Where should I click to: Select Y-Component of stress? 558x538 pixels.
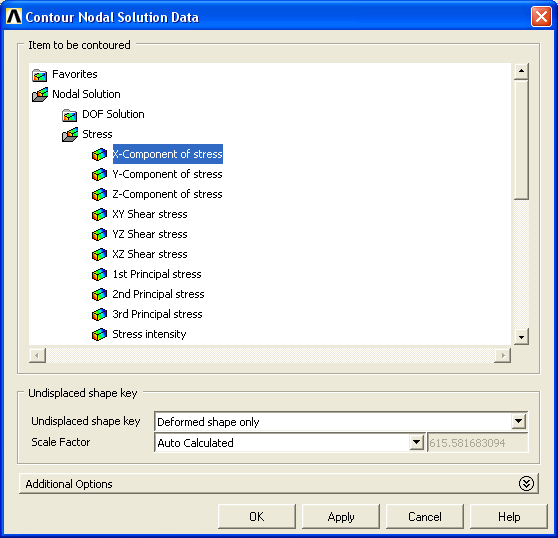(167, 174)
